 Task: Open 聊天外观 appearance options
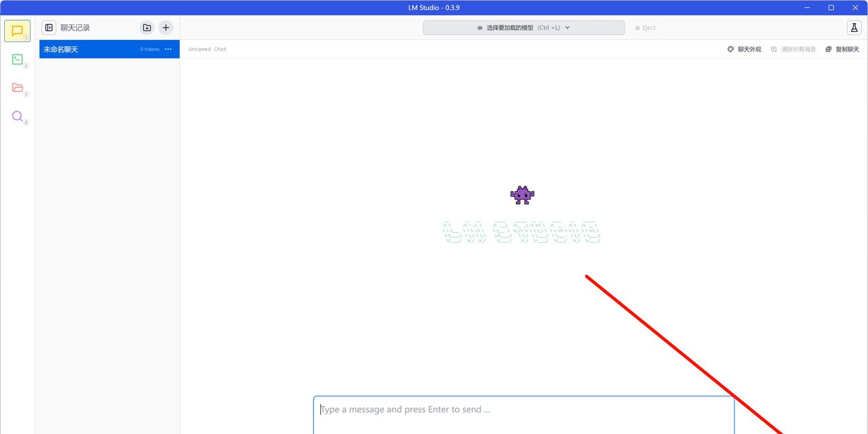pyautogui.click(x=744, y=50)
